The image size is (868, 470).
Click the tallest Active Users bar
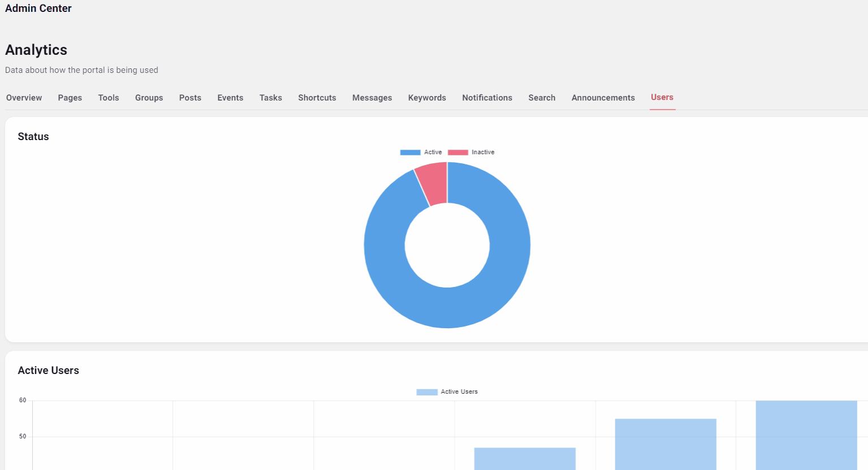tap(806, 435)
